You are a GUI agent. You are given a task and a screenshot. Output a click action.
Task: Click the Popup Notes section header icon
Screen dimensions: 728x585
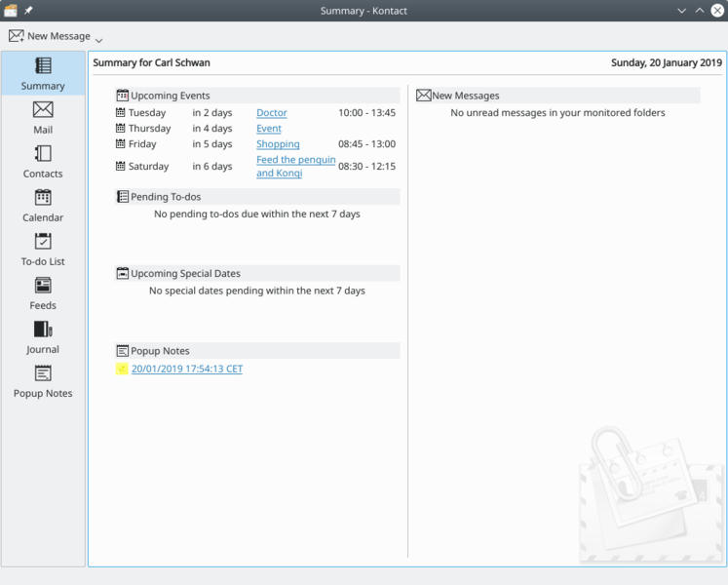(x=122, y=350)
